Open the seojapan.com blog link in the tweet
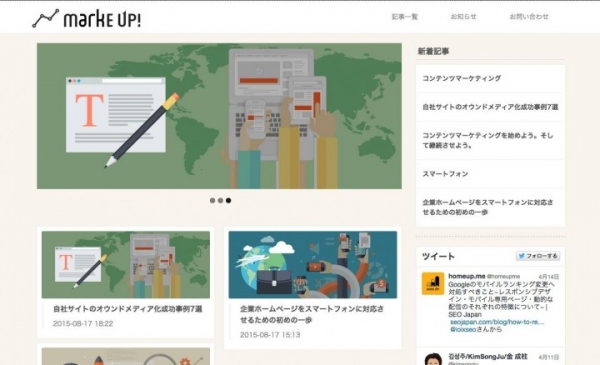600x365 pixels. click(497, 322)
